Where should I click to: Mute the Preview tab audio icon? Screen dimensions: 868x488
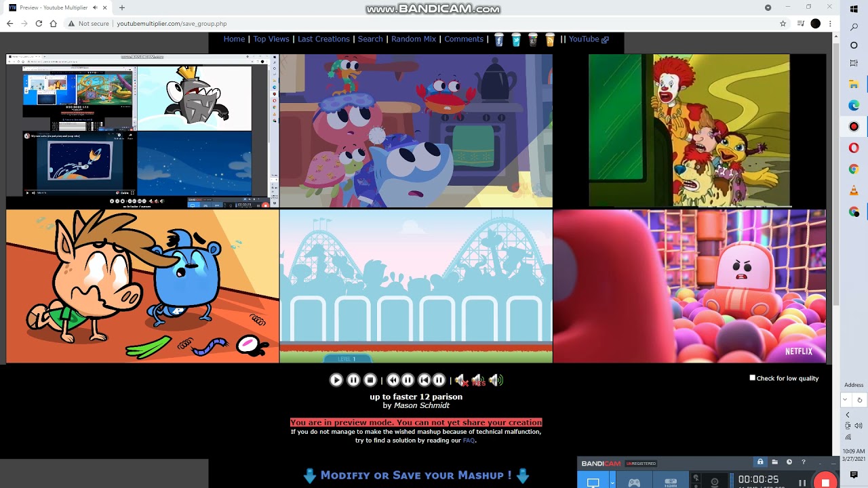(95, 7)
